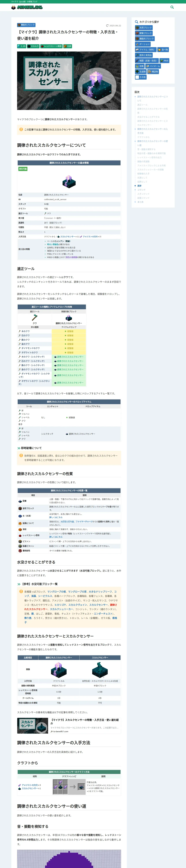Jump to コマンド in table of contents

[x=141, y=190]
